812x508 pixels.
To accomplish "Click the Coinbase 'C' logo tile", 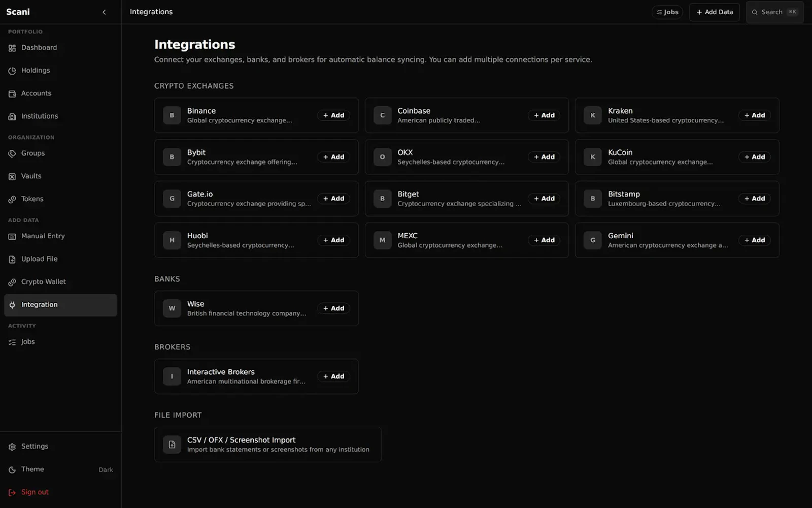I will click(x=383, y=115).
